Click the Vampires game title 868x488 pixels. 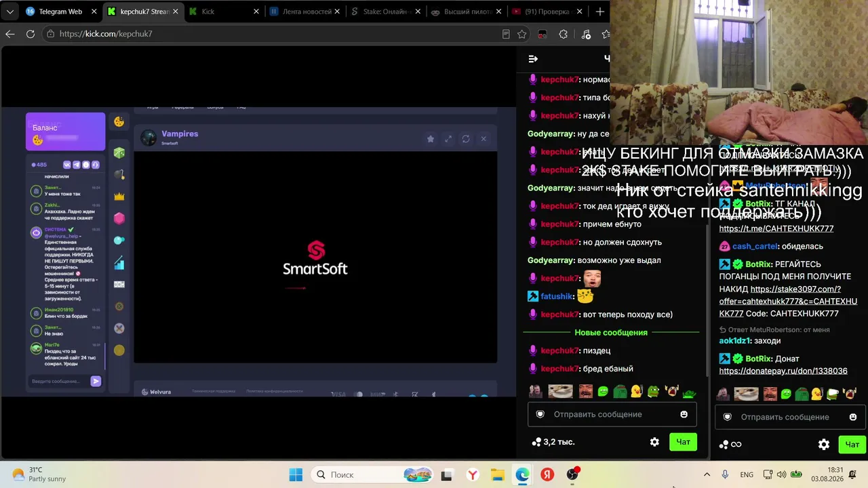coord(180,134)
